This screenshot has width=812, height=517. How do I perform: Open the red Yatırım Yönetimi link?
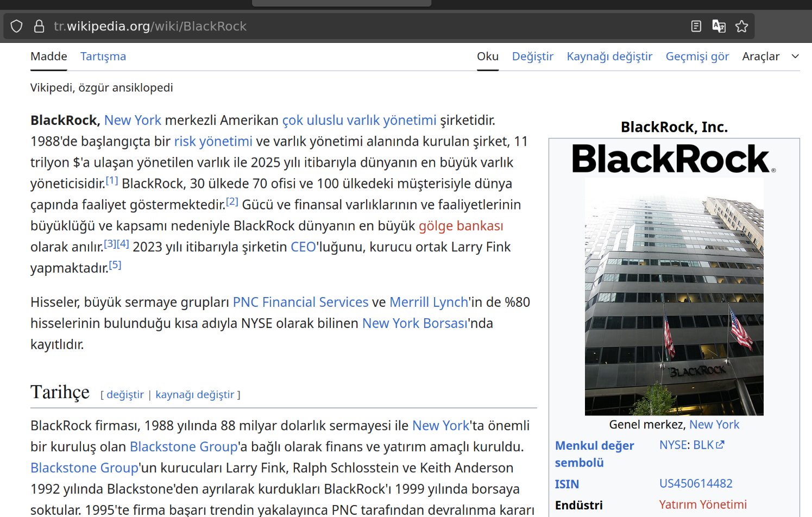[x=703, y=505]
